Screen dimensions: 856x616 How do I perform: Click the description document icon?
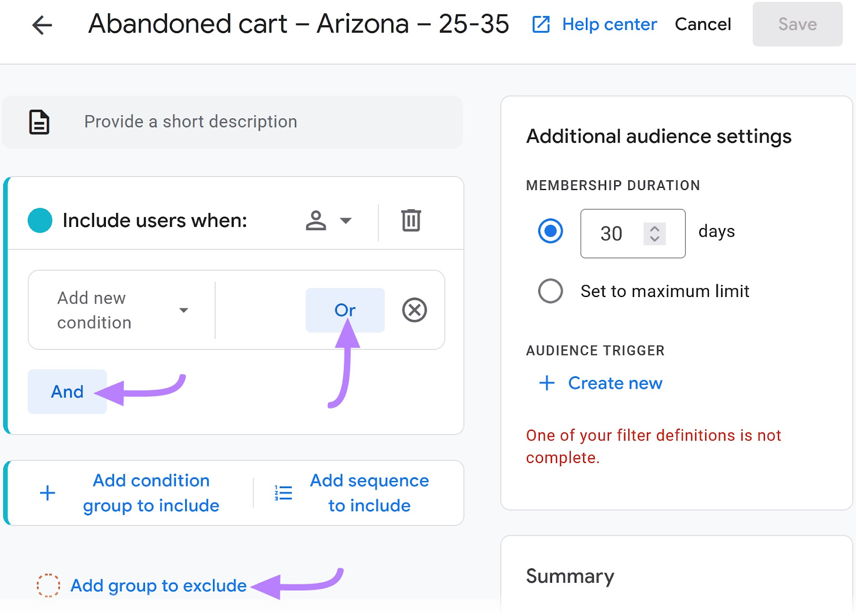[x=38, y=122]
